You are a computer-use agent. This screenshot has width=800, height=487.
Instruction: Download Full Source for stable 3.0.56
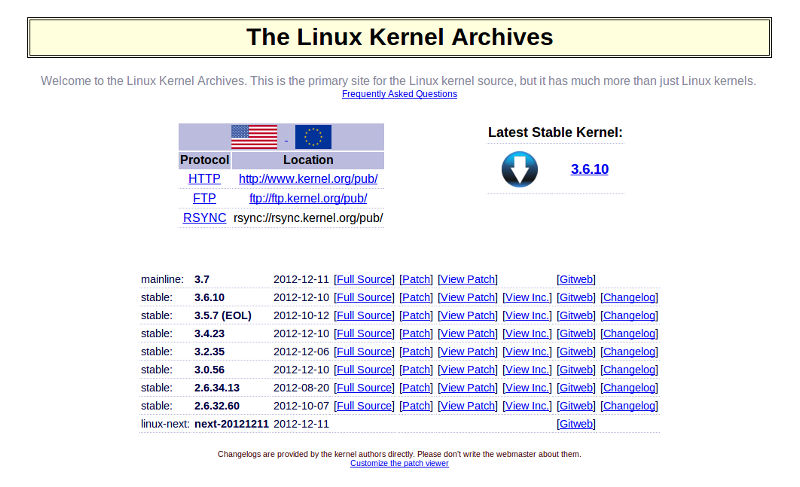click(364, 370)
